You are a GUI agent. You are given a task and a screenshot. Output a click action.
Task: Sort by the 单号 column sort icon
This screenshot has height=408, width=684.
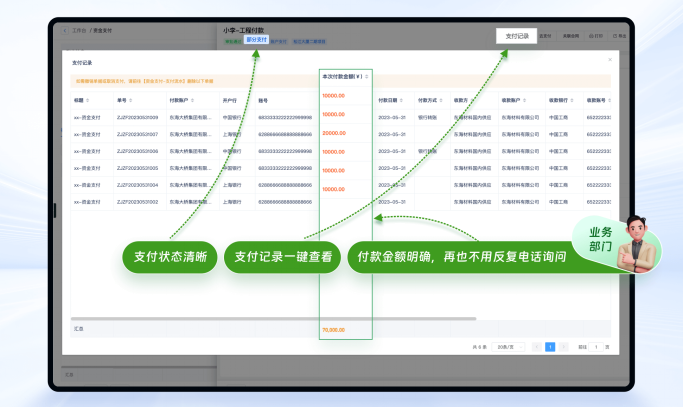tap(131, 100)
